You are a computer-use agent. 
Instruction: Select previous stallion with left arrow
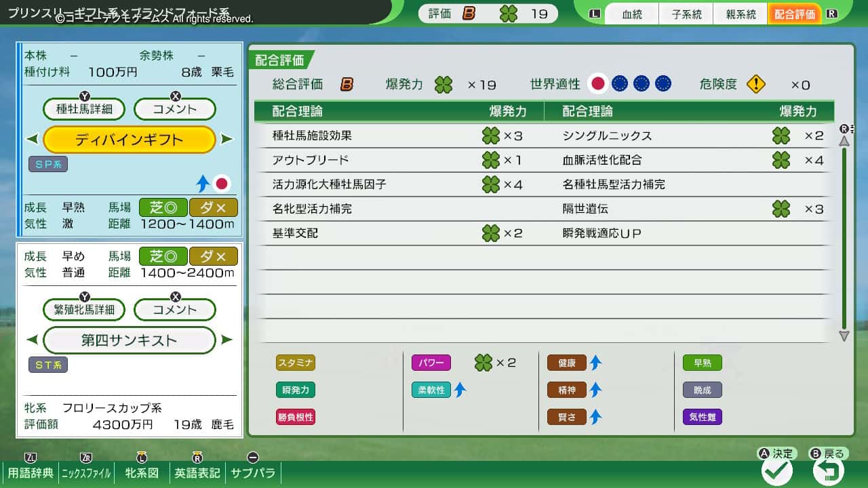(33, 140)
